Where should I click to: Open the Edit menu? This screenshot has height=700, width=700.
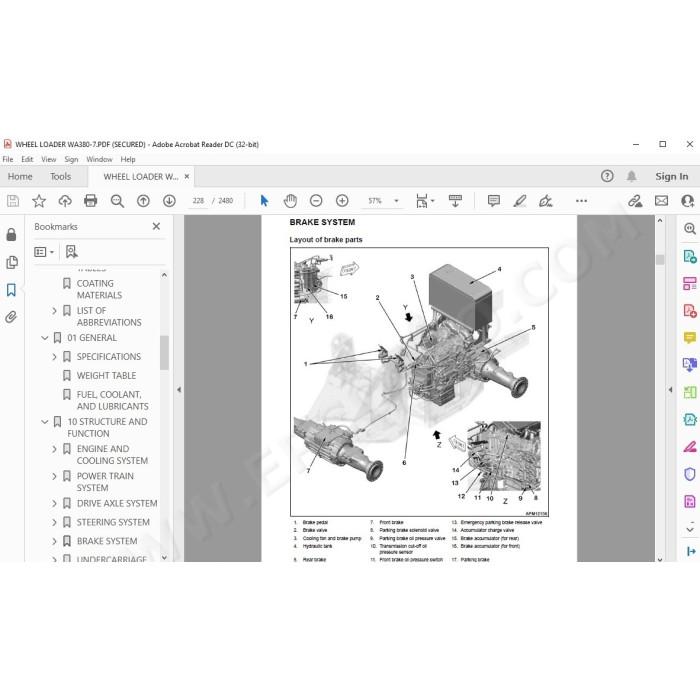27,159
